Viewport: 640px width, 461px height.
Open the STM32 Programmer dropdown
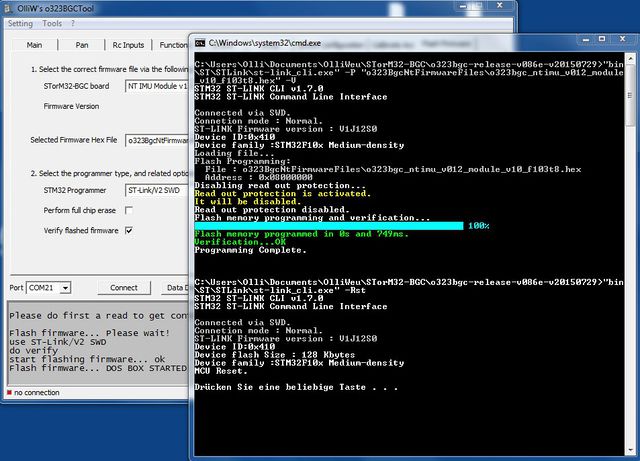(x=158, y=189)
